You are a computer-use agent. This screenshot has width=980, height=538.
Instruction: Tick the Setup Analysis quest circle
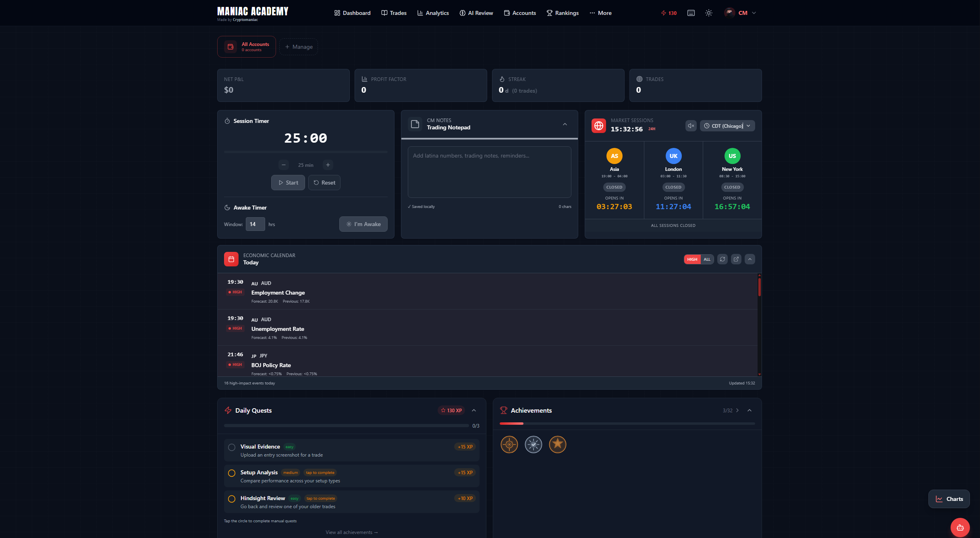point(232,473)
